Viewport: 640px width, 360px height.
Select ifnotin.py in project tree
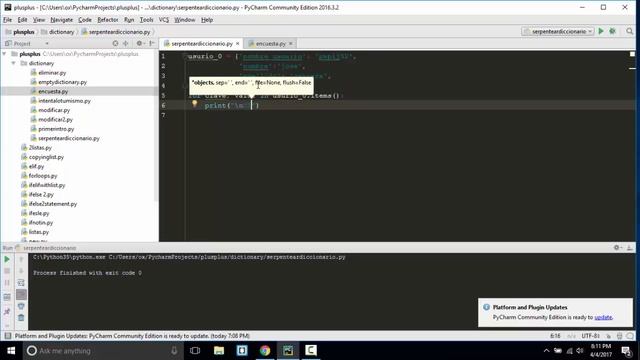pos(41,223)
